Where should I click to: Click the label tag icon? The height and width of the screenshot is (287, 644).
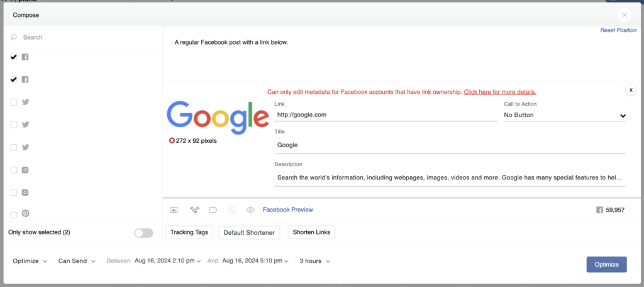[213, 210]
